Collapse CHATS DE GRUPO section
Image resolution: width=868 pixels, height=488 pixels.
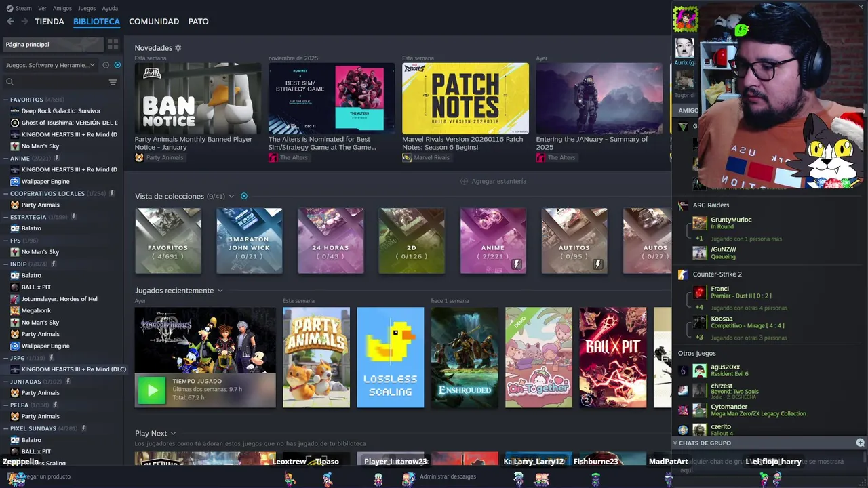click(x=675, y=443)
